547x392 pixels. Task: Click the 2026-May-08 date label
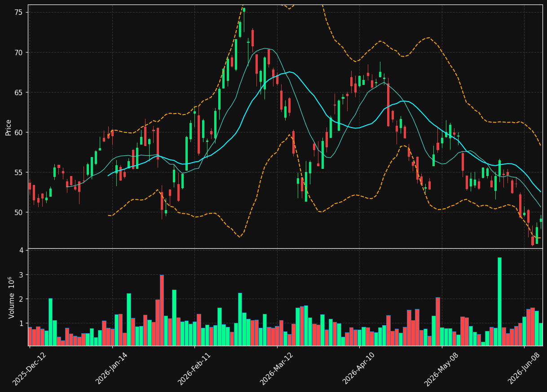pos(442,368)
